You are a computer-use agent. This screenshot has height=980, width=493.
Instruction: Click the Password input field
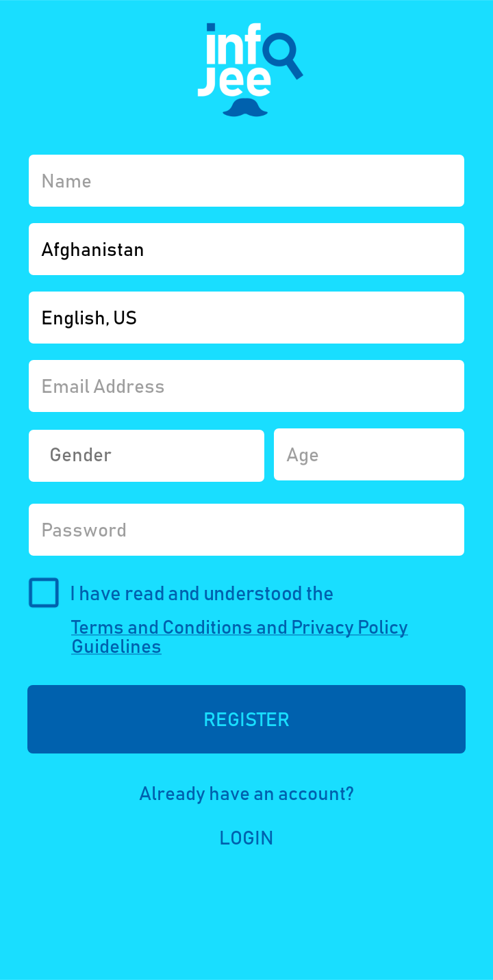(x=246, y=530)
